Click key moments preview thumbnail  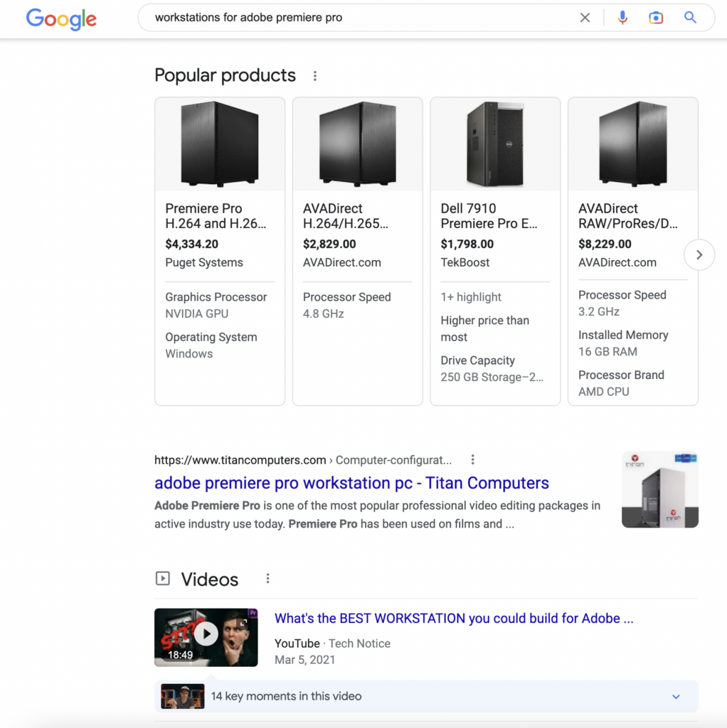183,696
